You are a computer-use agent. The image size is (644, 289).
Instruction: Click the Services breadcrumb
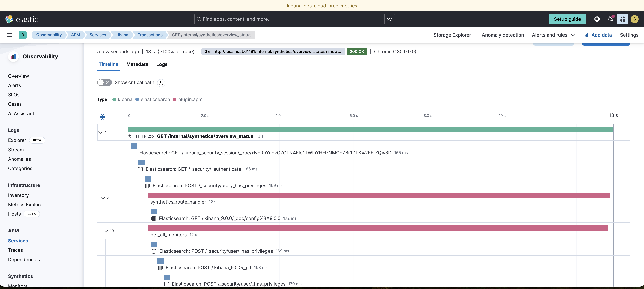coord(98,35)
